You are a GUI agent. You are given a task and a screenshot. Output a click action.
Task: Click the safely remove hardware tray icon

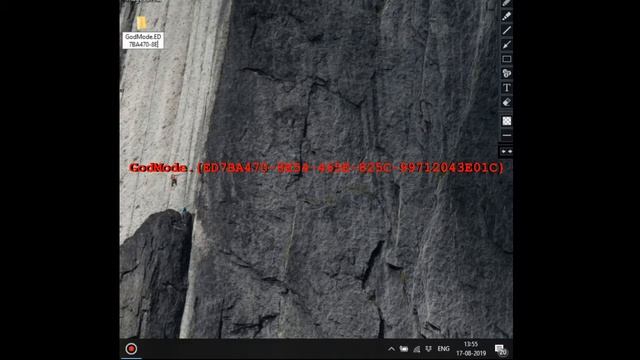pyautogui.click(x=429, y=349)
